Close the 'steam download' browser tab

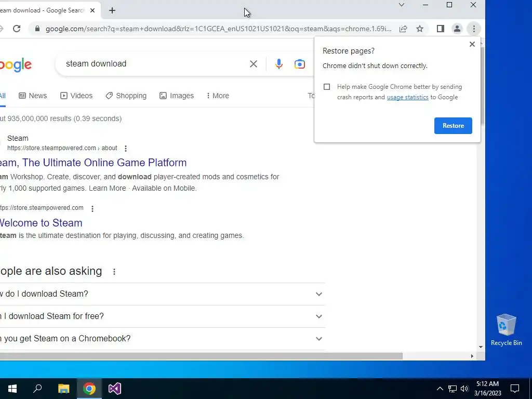(x=92, y=10)
